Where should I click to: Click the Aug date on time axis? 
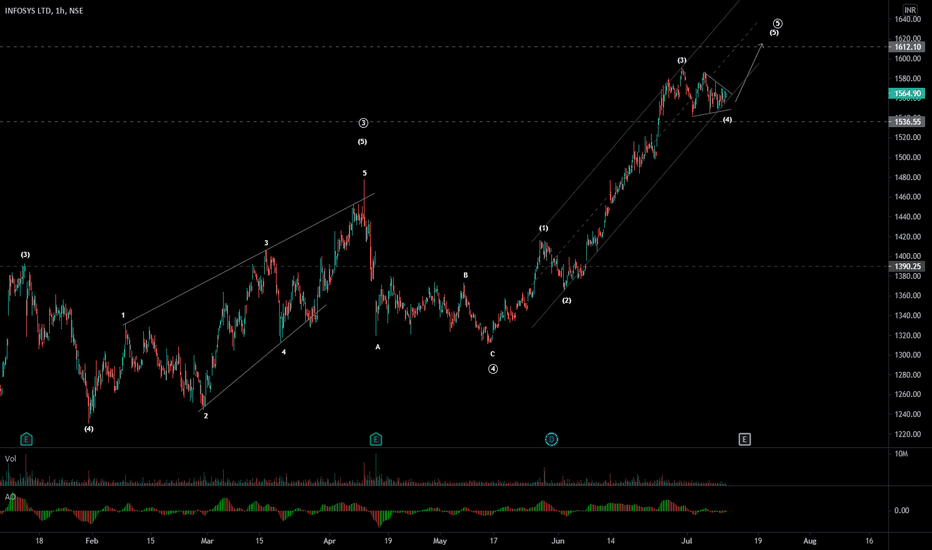tap(810, 541)
